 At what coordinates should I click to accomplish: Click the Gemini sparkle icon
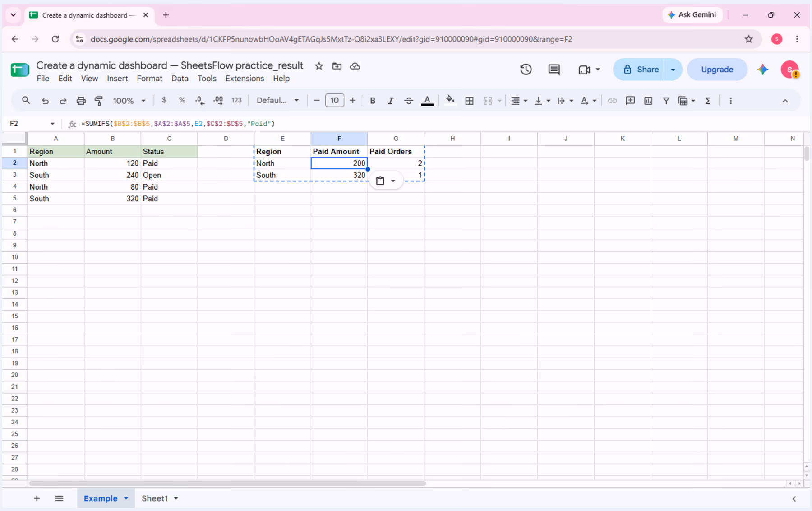763,70
